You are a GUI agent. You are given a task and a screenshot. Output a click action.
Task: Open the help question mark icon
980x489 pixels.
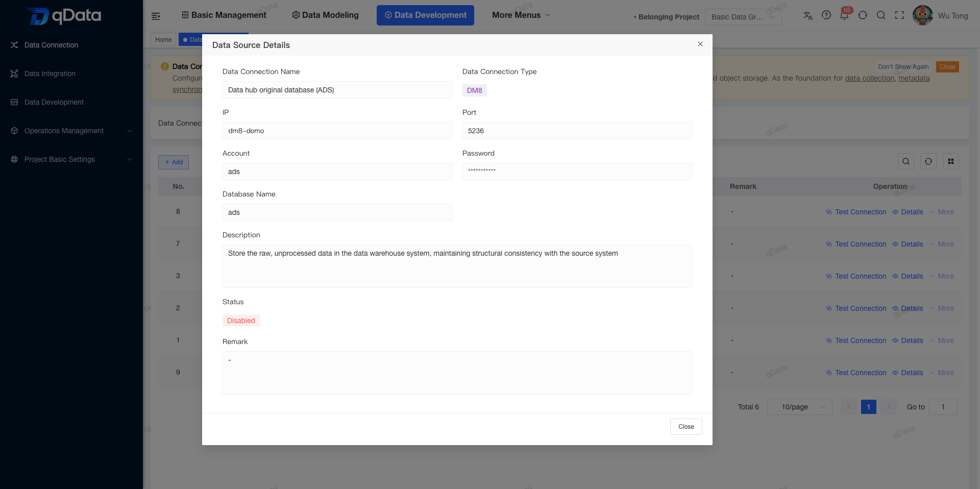826,15
